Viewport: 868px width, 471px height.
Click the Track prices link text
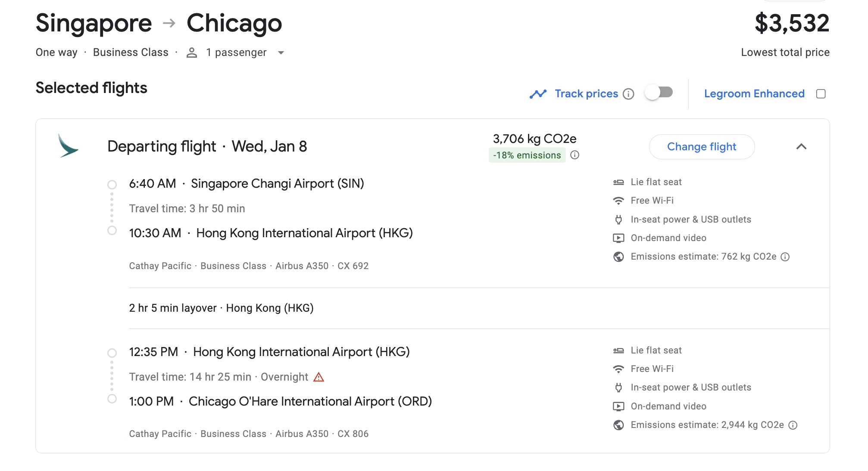(x=586, y=93)
